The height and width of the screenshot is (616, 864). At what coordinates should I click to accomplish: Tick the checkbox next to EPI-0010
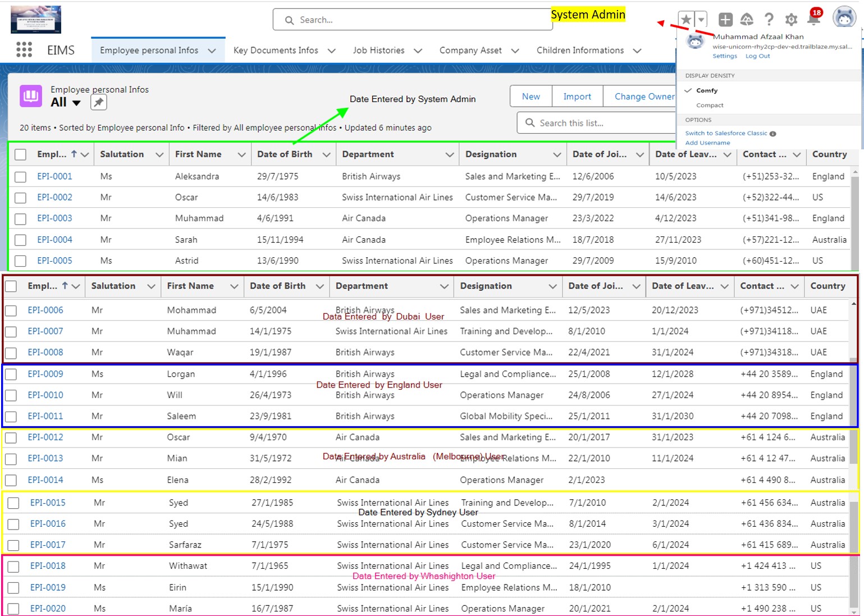click(x=11, y=396)
